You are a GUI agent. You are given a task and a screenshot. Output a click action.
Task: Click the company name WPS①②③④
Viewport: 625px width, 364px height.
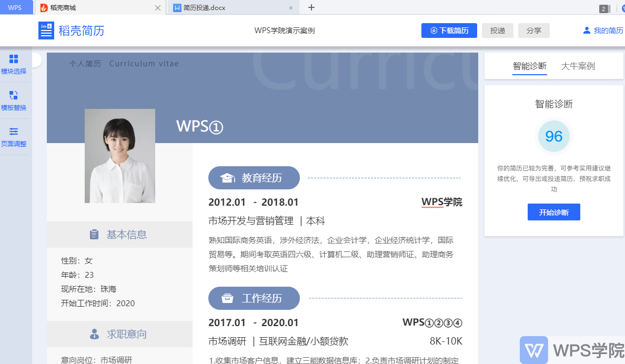click(432, 322)
